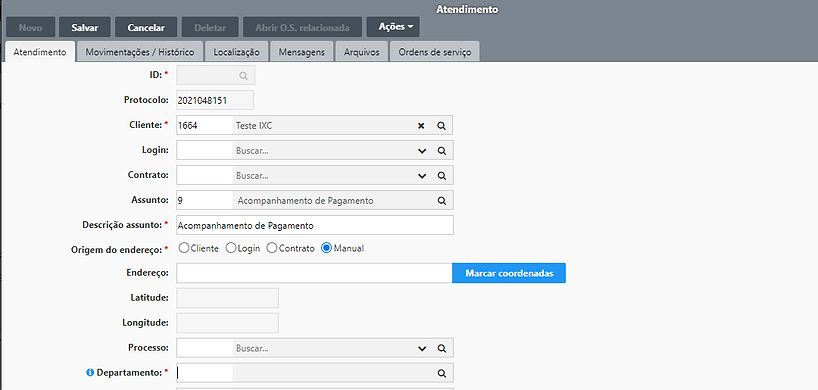Click the Login field magnifier icon

(x=441, y=151)
